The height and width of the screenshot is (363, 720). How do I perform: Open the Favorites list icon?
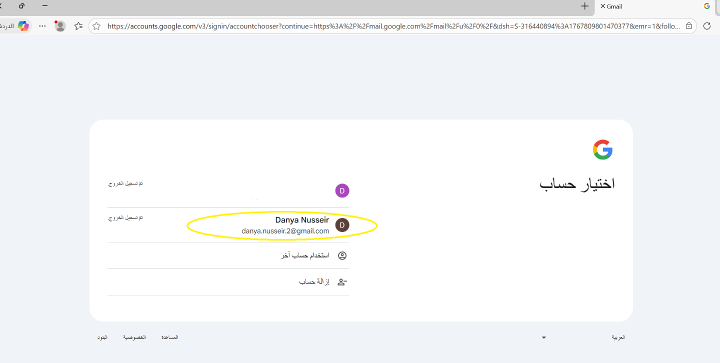tap(79, 26)
